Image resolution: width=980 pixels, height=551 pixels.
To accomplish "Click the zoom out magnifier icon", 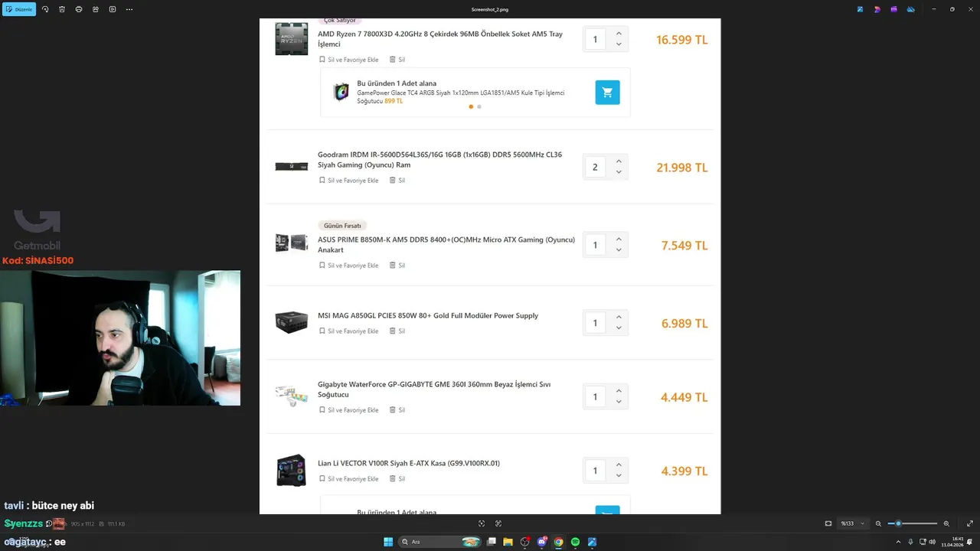I will [878, 523].
